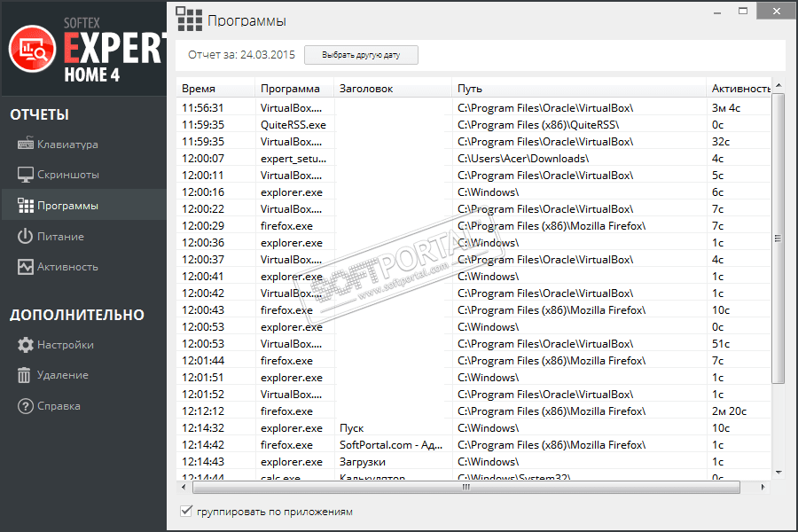Viewport: 798px width, 532px height.
Task: Click the C:\Users\Acer\Downloads\ path cell
Action: [x=523, y=159]
